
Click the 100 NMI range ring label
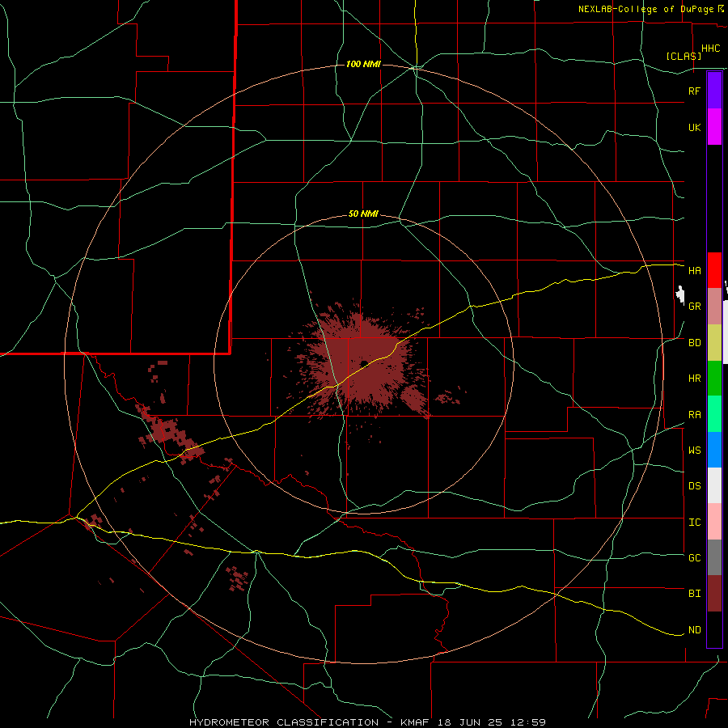pos(363,64)
